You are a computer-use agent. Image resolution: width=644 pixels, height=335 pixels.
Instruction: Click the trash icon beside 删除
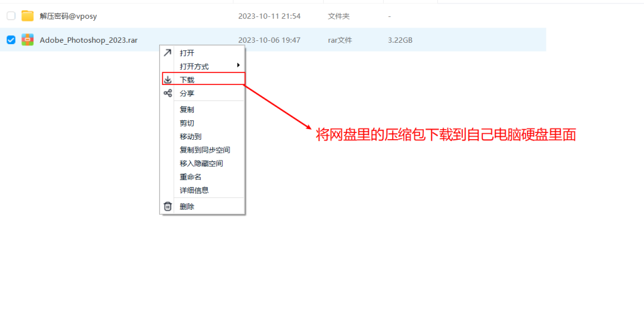point(167,207)
